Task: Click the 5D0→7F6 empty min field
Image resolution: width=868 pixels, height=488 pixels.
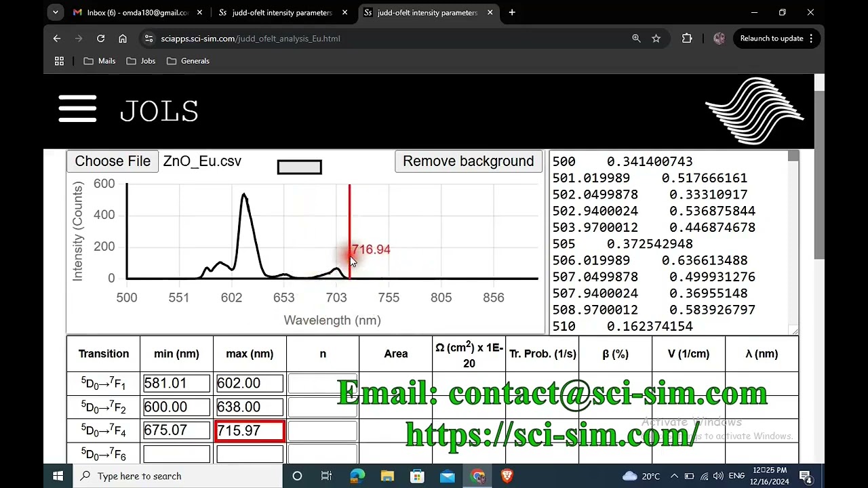Action: pyautogui.click(x=176, y=455)
